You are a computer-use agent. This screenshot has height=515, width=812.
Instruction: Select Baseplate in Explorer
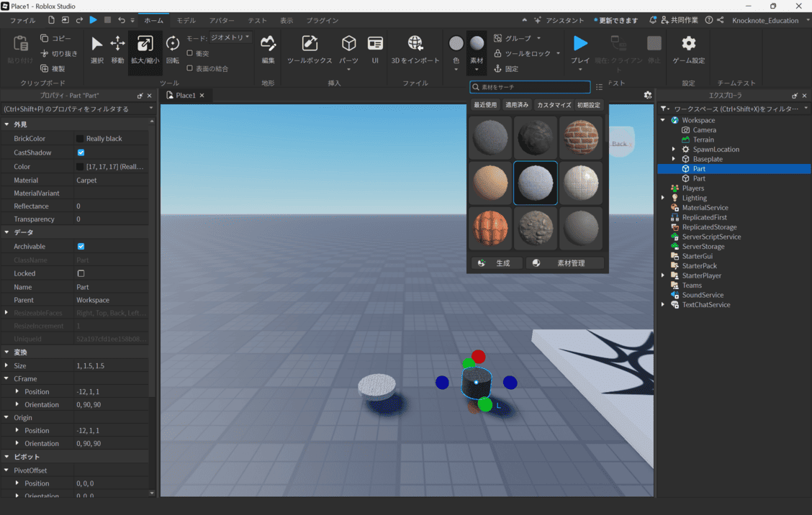coord(708,159)
